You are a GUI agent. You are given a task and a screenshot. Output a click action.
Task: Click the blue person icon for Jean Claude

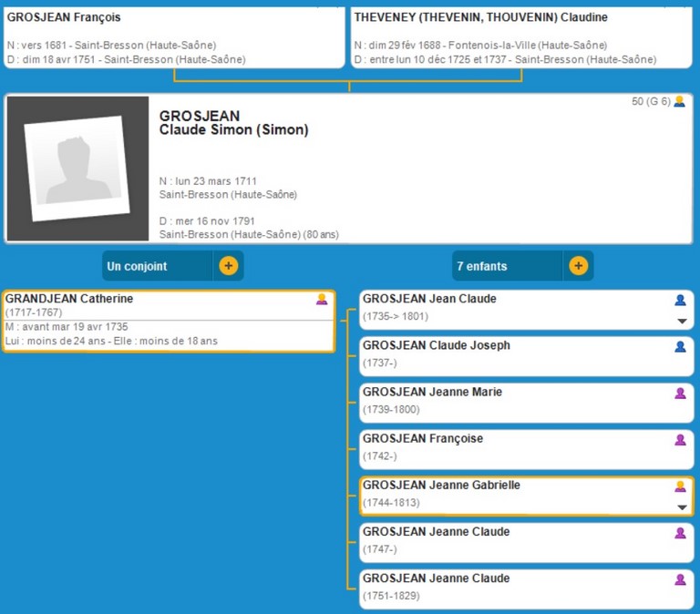point(680,300)
